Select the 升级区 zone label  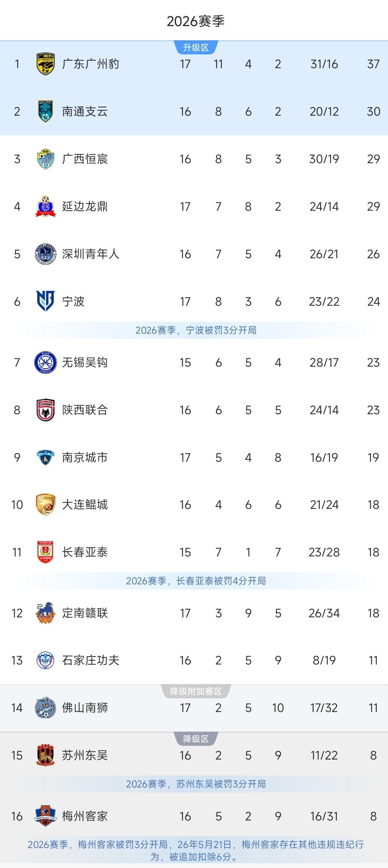[x=196, y=48]
